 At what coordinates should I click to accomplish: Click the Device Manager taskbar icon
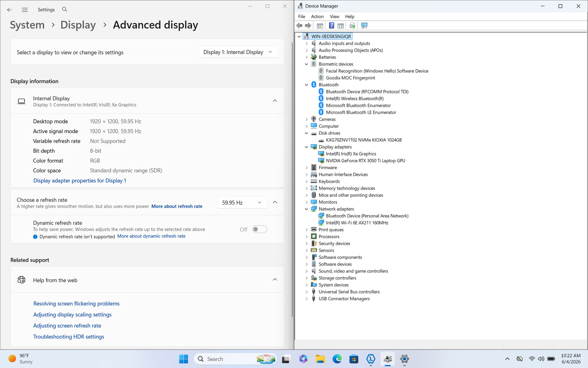click(388, 359)
